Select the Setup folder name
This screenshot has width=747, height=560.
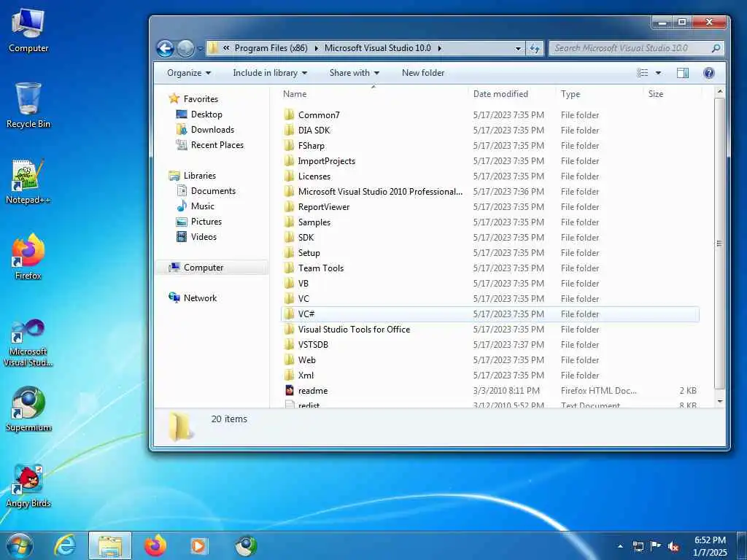click(x=309, y=253)
